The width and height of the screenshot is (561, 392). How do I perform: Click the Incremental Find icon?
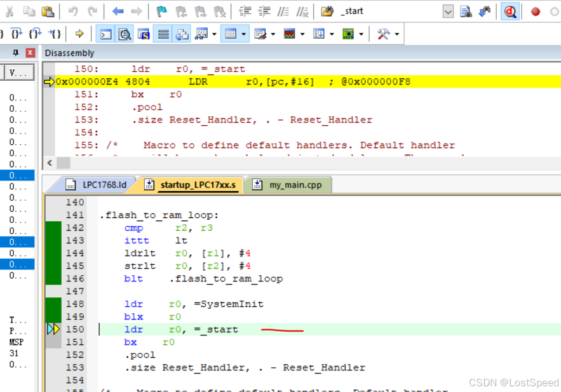point(484,12)
